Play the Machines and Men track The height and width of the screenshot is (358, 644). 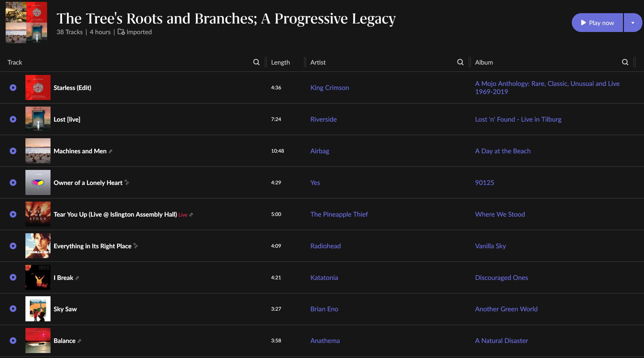click(13, 151)
